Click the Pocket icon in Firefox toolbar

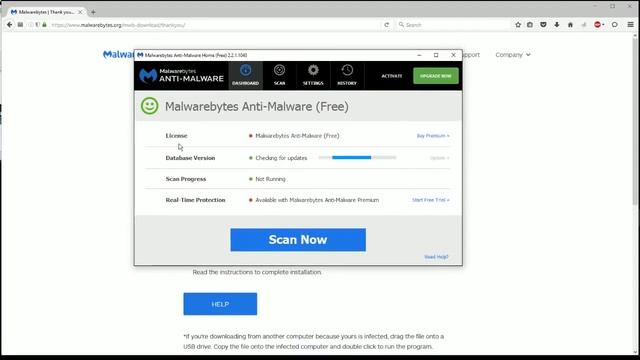pyautogui.click(x=543, y=25)
